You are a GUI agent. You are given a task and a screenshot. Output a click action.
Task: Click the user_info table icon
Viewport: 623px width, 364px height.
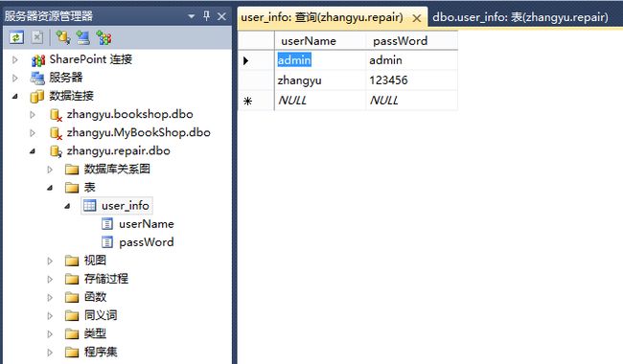pos(89,206)
